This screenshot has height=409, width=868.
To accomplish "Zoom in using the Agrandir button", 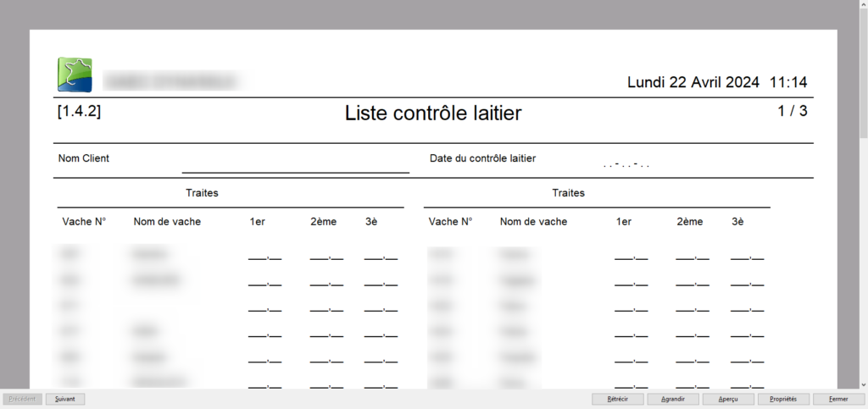I will tap(673, 399).
